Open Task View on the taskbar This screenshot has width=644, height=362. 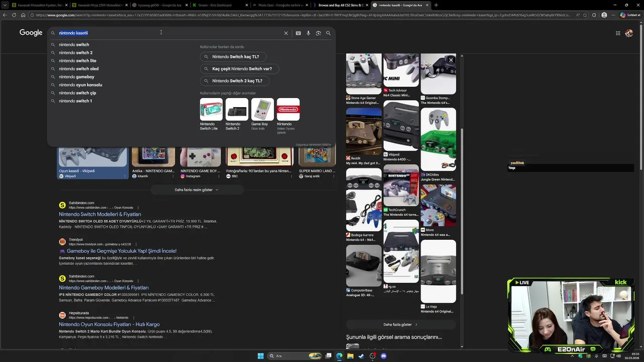(329, 356)
